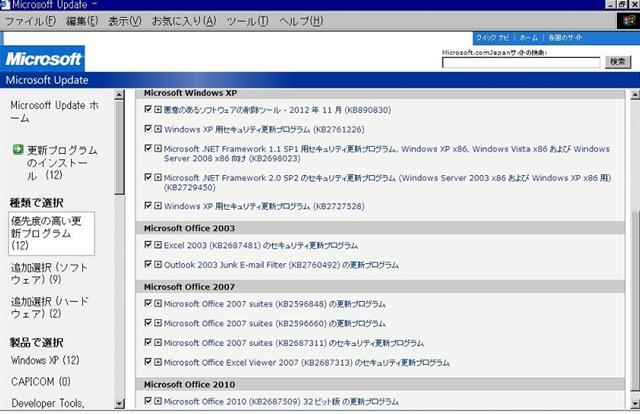This screenshot has height=414, width=640.
Task: Click the green arrow install updates icon
Action: pyautogui.click(x=18, y=149)
